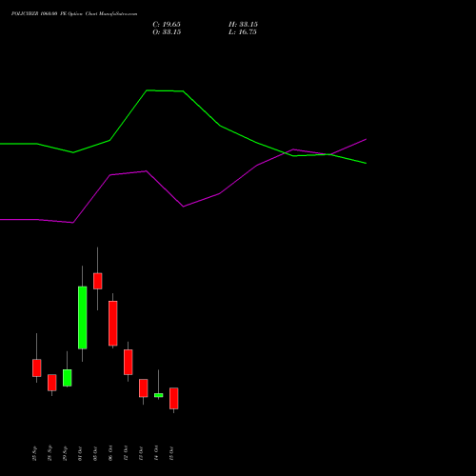Viewport: 476px width, 476px height.
Task: Click the high value "H: 33.15"
Action: [x=243, y=25]
